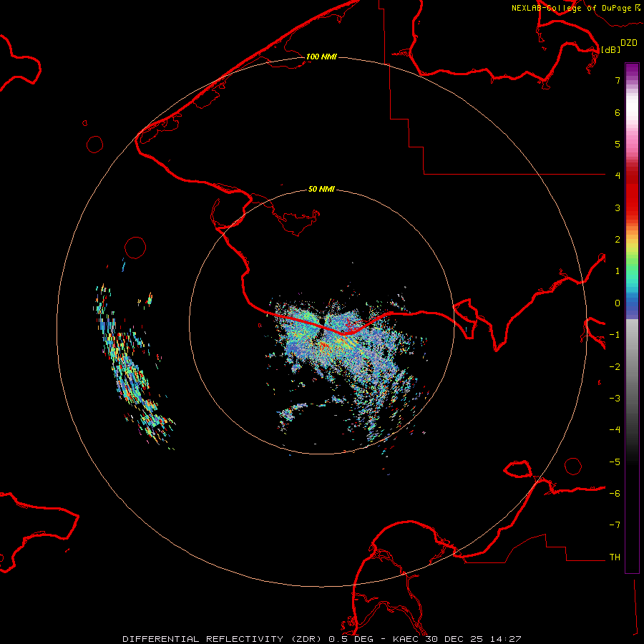The height and width of the screenshot is (644, 644).
Task: Click the [dB] unit label
Action: (611, 49)
